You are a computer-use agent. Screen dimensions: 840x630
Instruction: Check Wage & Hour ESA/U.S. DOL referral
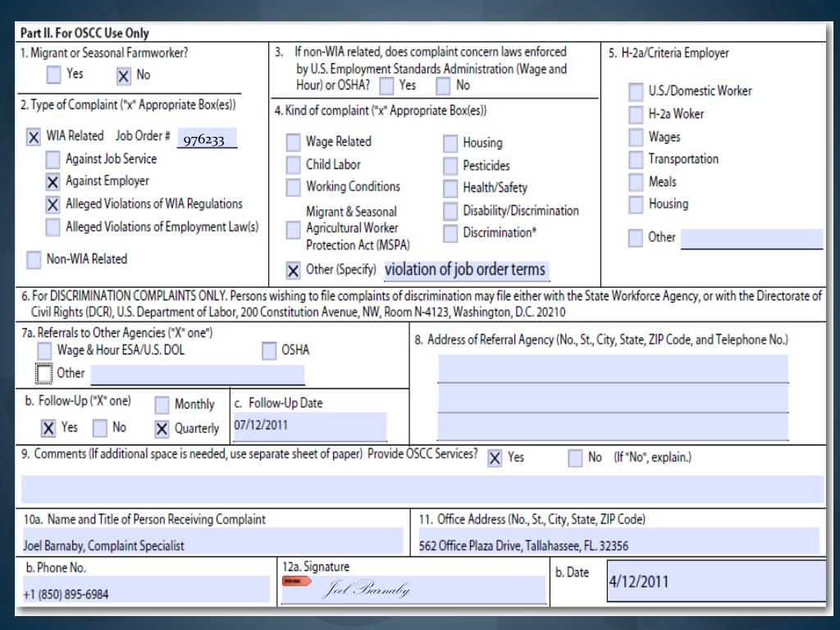click(x=44, y=351)
